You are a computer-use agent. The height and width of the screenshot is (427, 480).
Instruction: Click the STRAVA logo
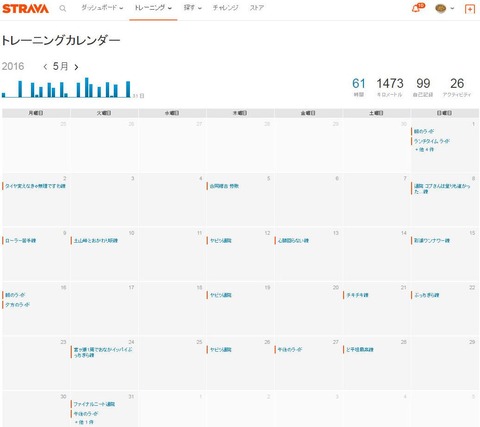(x=25, y=9)
